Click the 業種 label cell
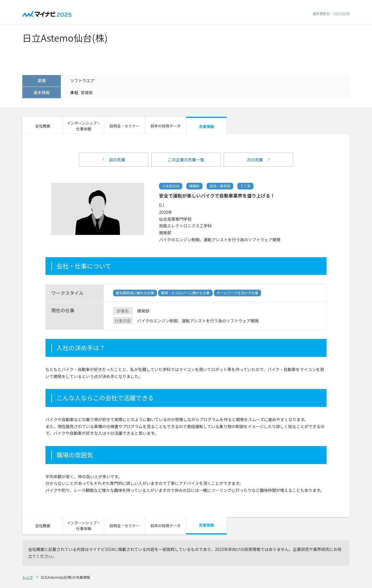This screenshot has height=588, width=372. [x=41, y=81]
